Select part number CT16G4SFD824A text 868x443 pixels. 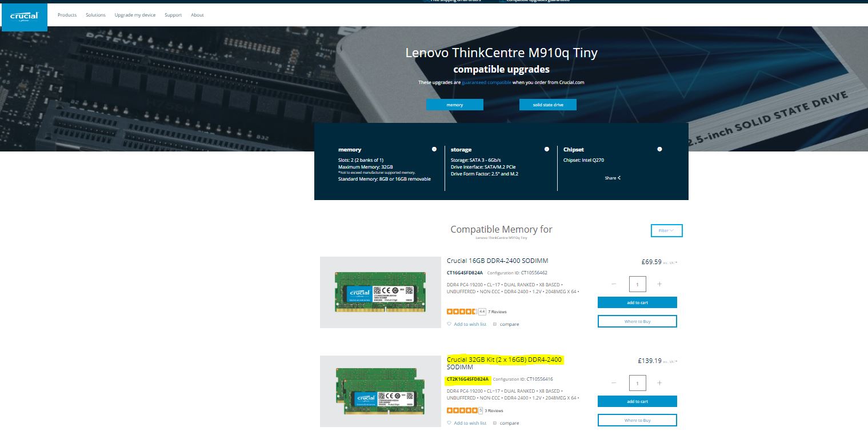(465, 273)
